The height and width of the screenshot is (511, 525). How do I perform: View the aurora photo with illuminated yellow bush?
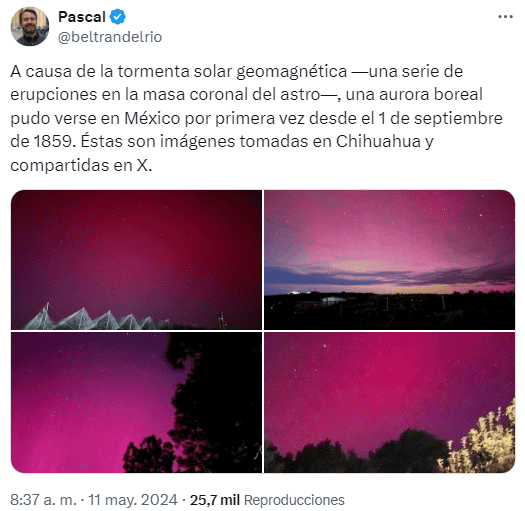coord(389,403)
